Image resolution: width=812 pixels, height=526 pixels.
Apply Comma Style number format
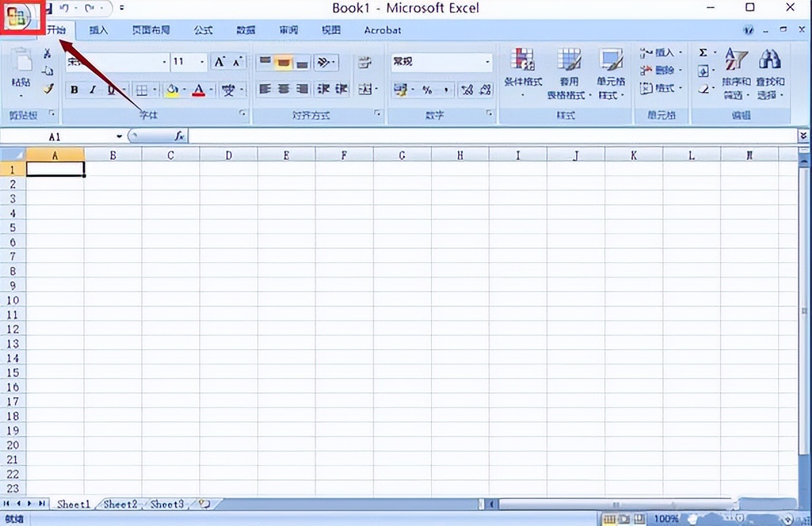pyautogui.click(x=445, y=90)
